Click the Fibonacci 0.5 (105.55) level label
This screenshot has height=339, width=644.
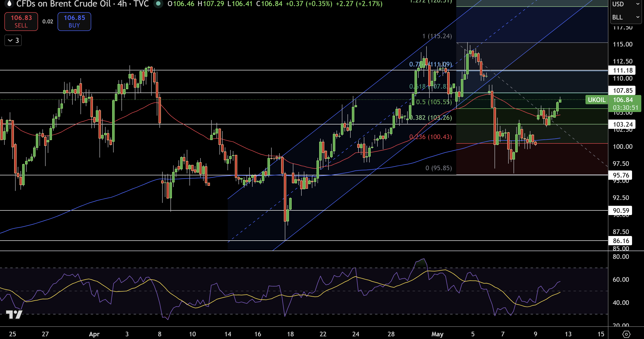(x=434, y=102)
